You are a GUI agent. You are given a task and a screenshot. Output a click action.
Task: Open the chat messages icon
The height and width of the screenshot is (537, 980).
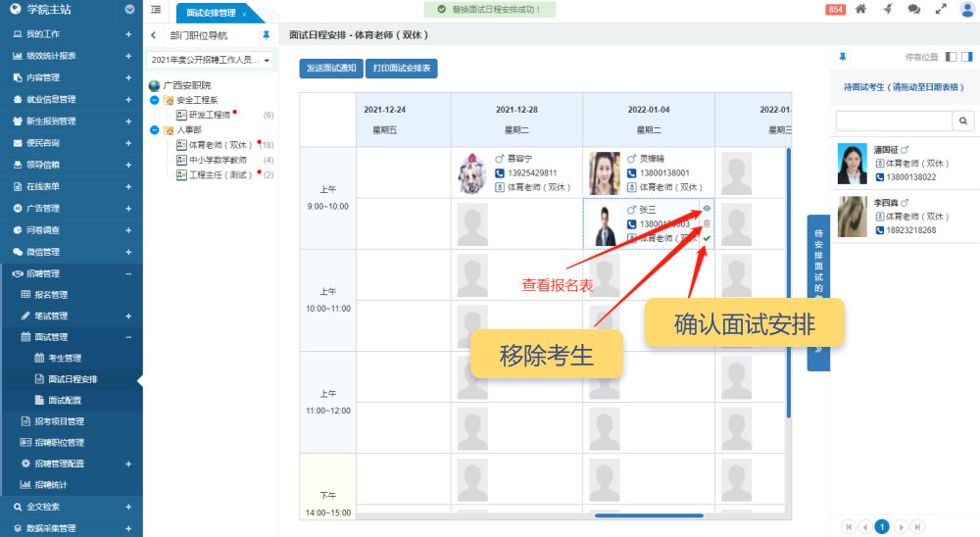[x=913, y=10]
